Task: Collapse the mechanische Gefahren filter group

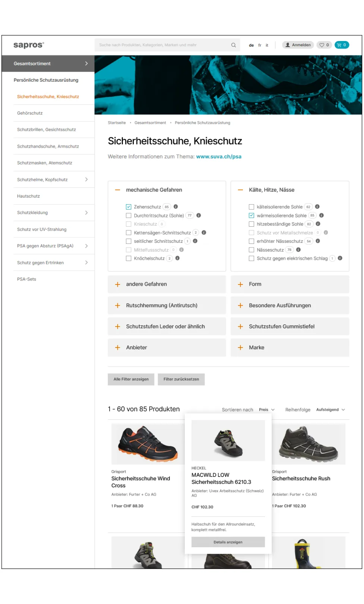Action: click(118, 190)
